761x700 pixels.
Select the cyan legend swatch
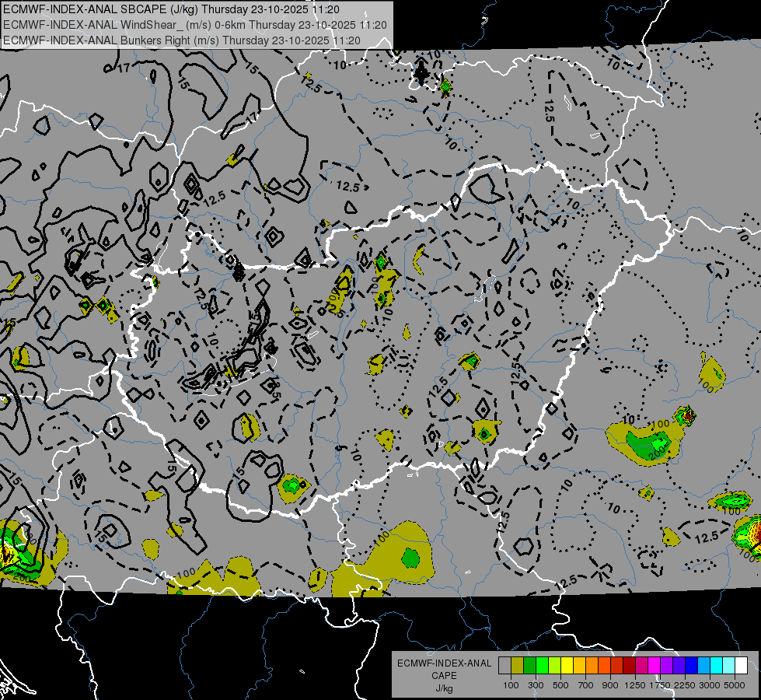tap(717, 665)
